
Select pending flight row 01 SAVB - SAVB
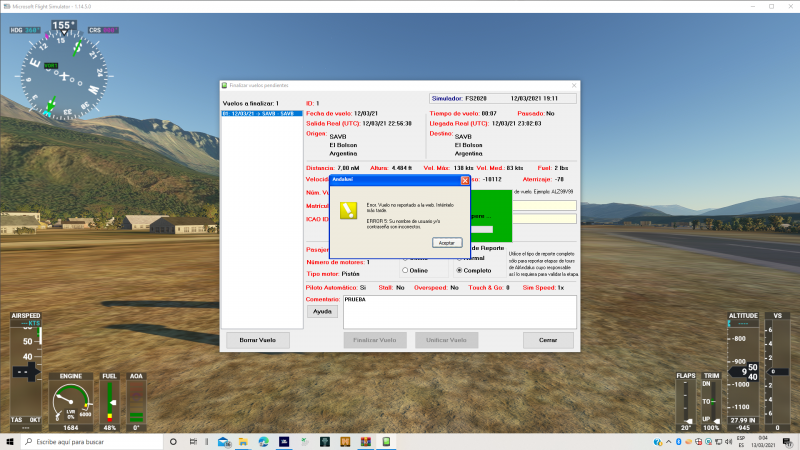(262, 113)
